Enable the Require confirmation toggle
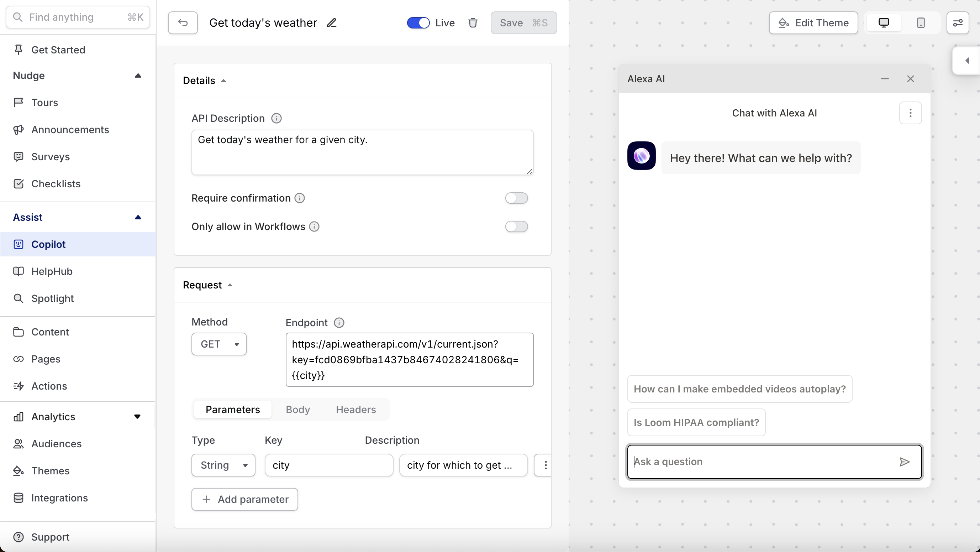 click(x=516, y=198)
